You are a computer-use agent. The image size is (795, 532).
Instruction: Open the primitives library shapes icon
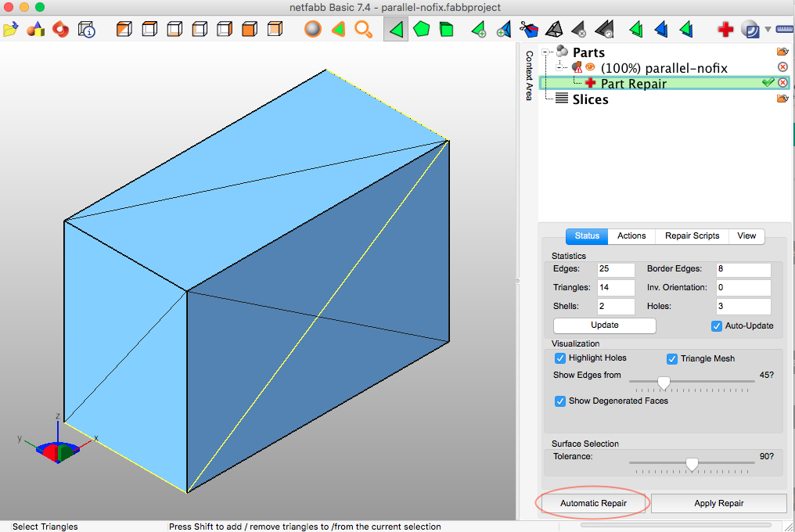click(35, 30)
